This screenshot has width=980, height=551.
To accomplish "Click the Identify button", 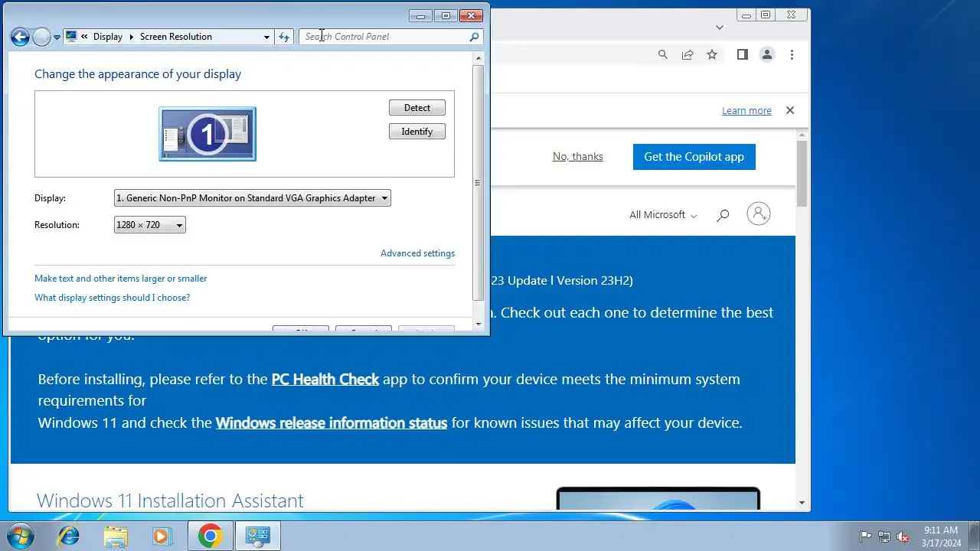I will pyautogui.click(x=417, y=132).
